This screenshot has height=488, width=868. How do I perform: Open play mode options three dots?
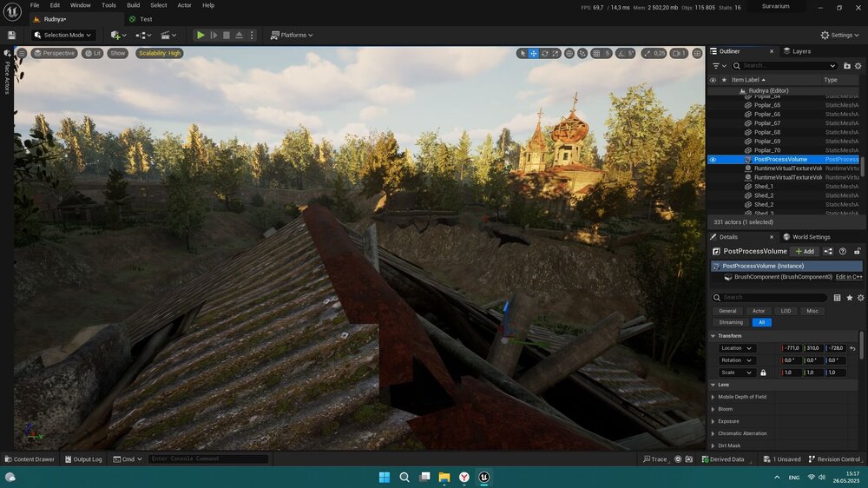(x=252, y=35)
